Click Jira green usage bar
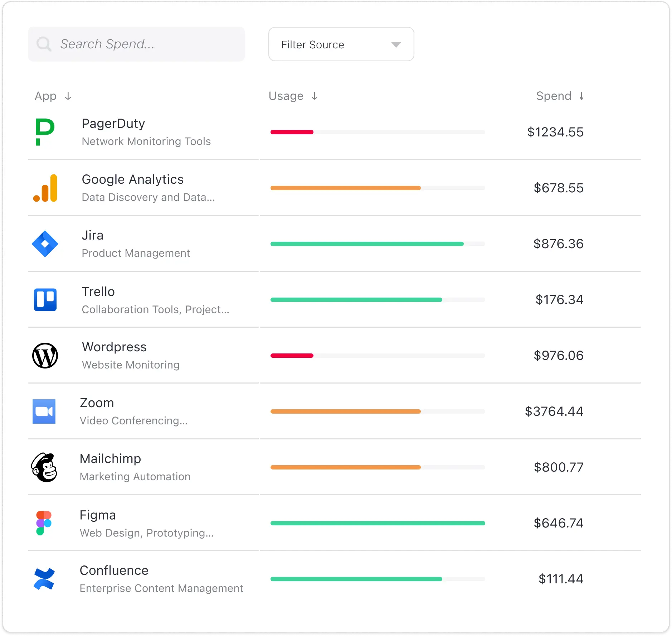This screenshot has width=672, height=636. tap(367, 244)
